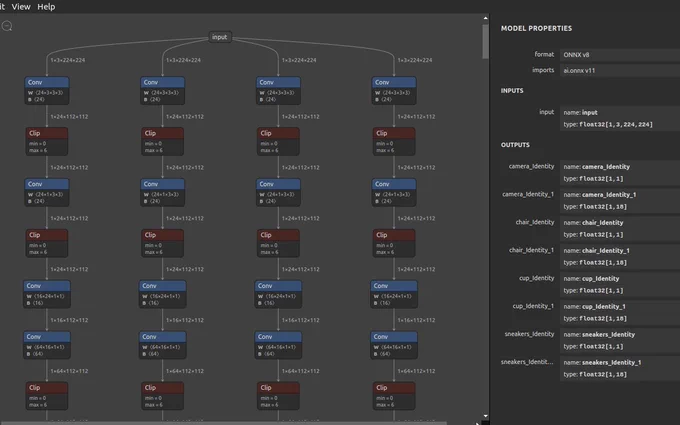Click the 'format' property label
This screenshot has height=425, width=680.
click(x=544, y=54)
